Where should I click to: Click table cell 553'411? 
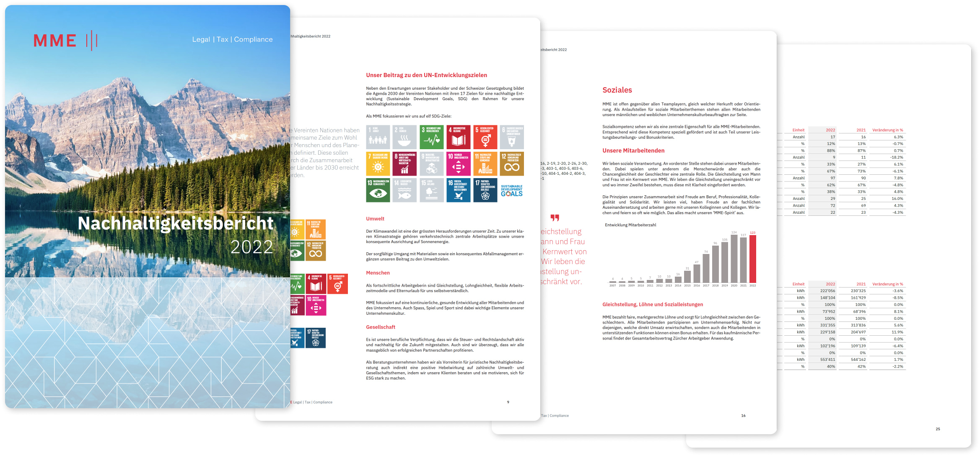click(x=827, y=360)
